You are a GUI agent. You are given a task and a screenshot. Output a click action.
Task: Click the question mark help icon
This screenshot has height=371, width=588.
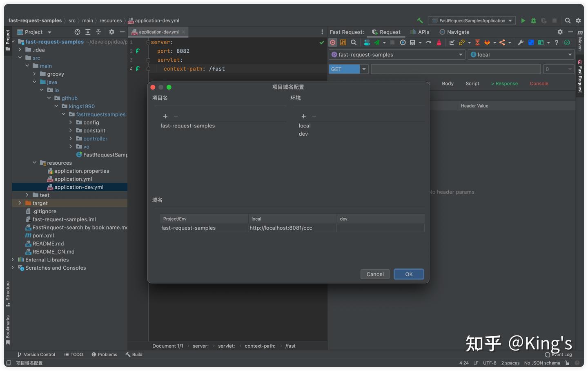(x=556, y=42)
